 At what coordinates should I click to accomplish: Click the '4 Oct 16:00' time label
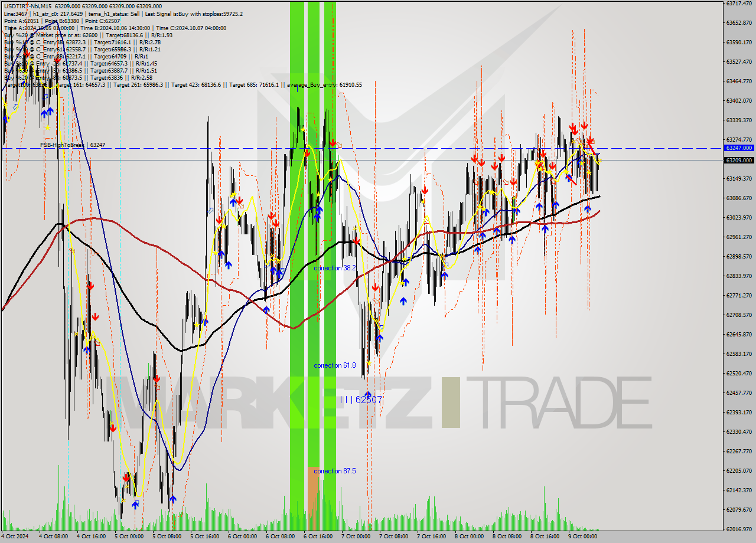point(92,537)
